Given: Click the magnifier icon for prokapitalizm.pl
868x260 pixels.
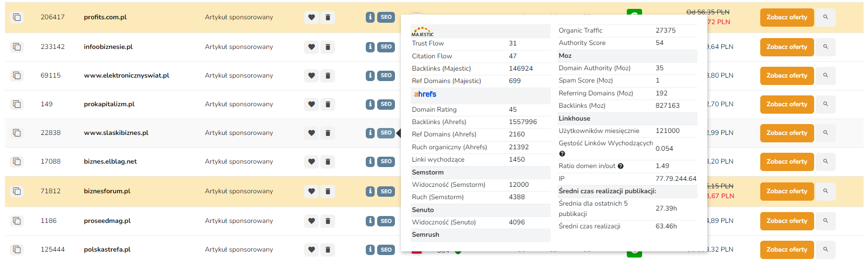Looking at the screenshot, I should pos(825,104).
